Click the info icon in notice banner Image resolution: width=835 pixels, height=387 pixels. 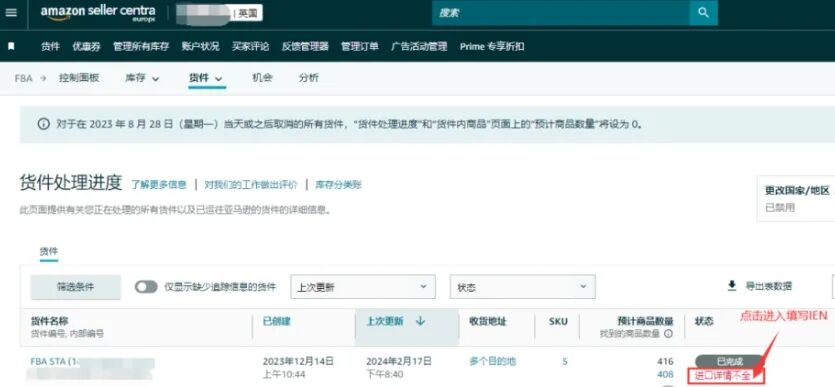click(x=44, y=124)
